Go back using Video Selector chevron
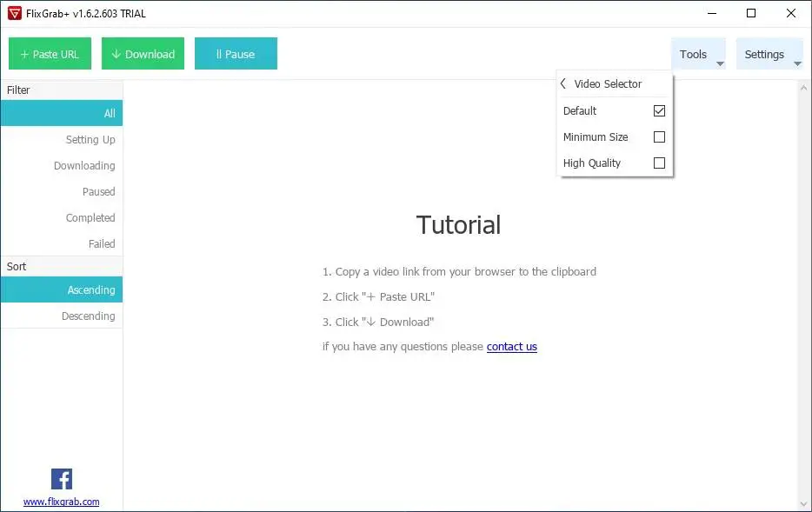 563,83
